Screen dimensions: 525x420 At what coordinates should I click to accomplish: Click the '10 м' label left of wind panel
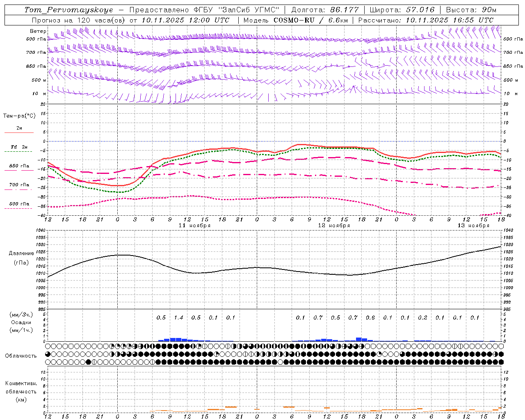tap(39, 94)
